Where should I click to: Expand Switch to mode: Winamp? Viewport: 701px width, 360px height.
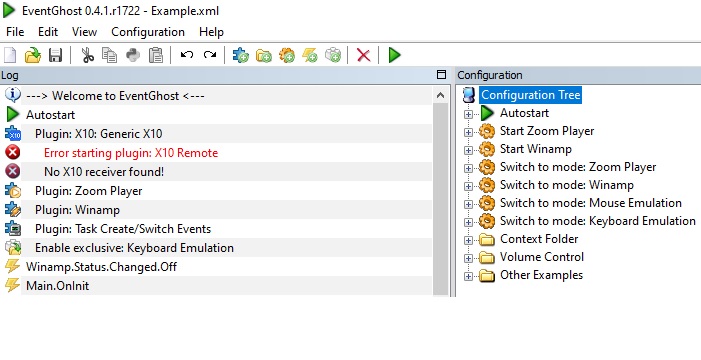tap(468, 186)
